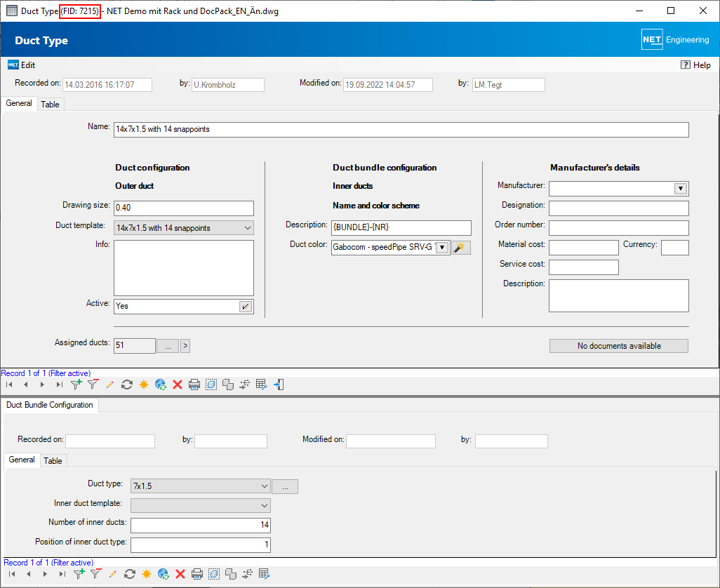Click dashed selection box icon in Duct Type toolbar
Image resolution: width=720 pixels, height=588 pixels.
click(x=211, y=385)
